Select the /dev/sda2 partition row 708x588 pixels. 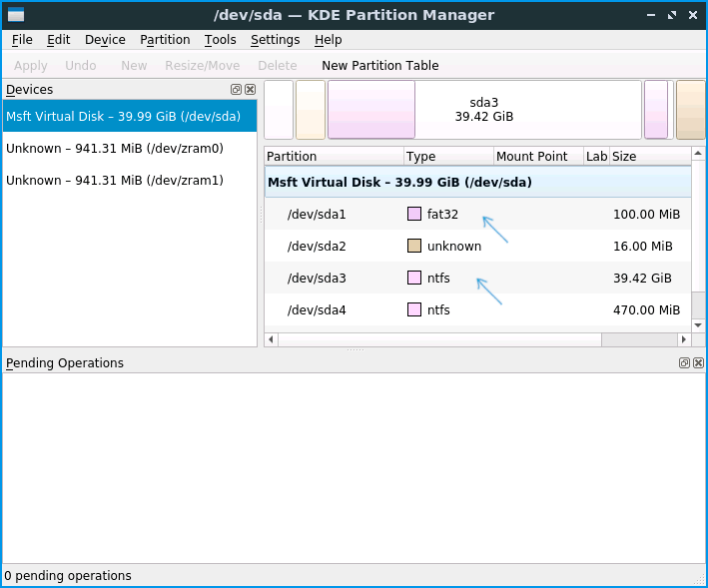(477, 246)
